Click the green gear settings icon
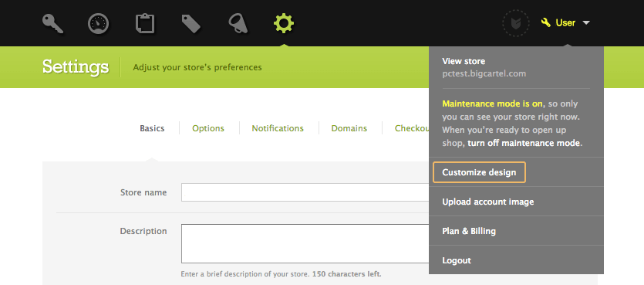 (284, 23)
